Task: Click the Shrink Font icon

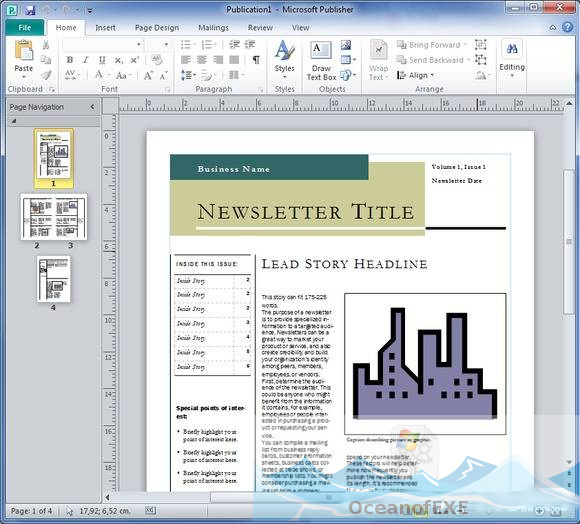Action: 163,75
